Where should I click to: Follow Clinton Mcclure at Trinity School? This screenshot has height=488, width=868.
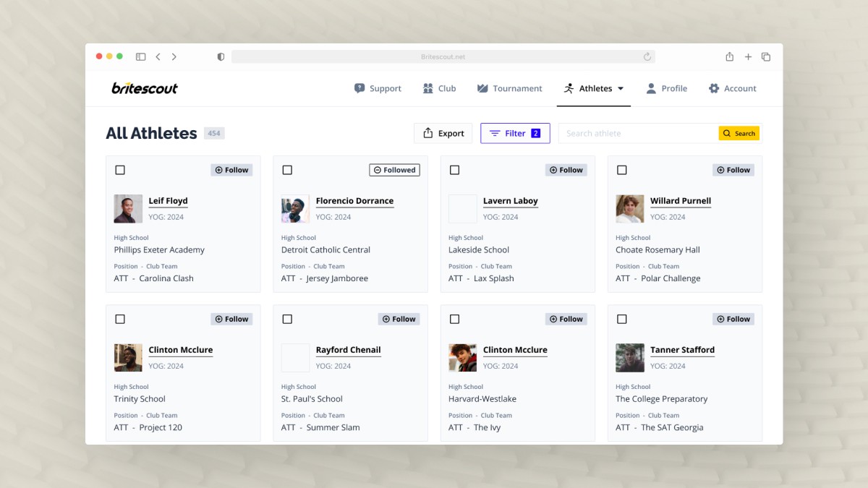[x=231, y=319]
